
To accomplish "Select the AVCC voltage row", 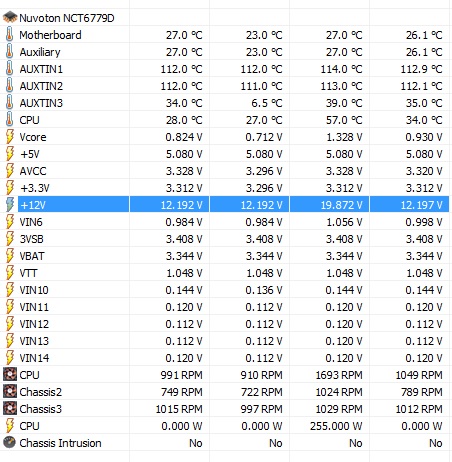I will click(226, 171).
